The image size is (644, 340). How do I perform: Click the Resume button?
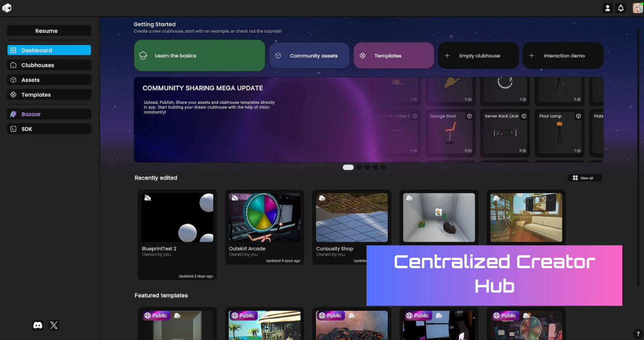click(x=48, y=30)
